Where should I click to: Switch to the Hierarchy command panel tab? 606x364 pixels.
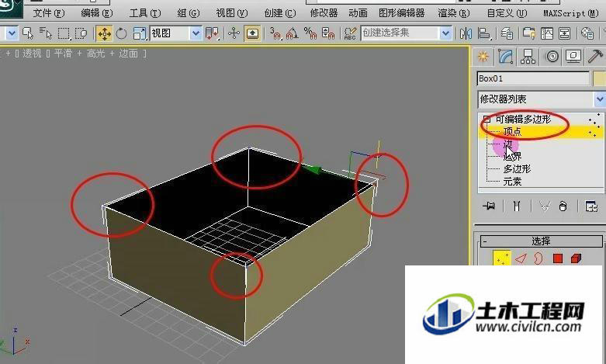pos(528,57)
